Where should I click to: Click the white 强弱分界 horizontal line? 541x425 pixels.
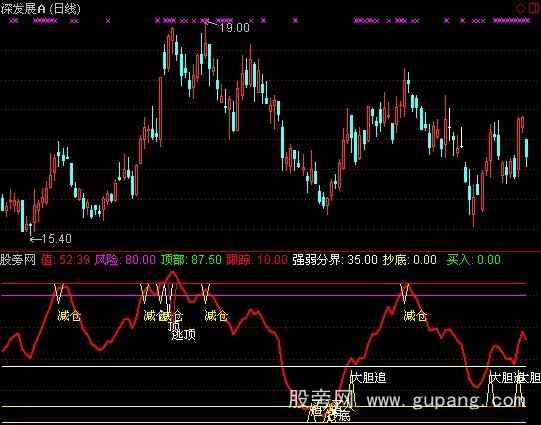[264, 366]
